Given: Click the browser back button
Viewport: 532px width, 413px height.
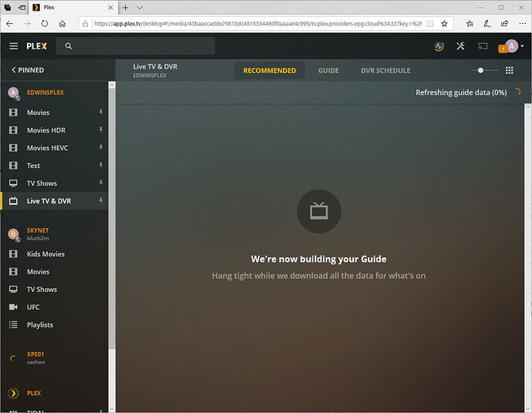Looking at the screenshot, I should coord(9,23).
